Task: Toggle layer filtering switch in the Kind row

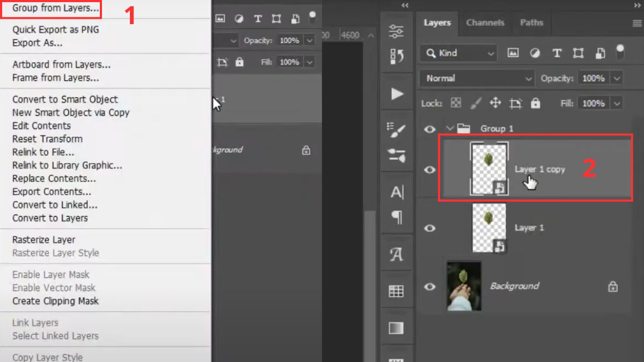Action: [x=620, y=52]
